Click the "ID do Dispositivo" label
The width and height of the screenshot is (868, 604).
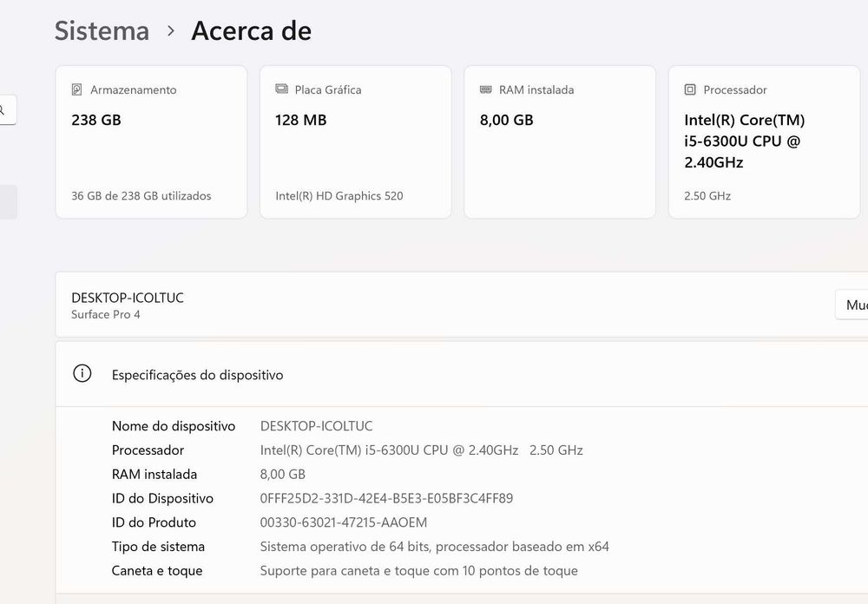coord(162,498)
